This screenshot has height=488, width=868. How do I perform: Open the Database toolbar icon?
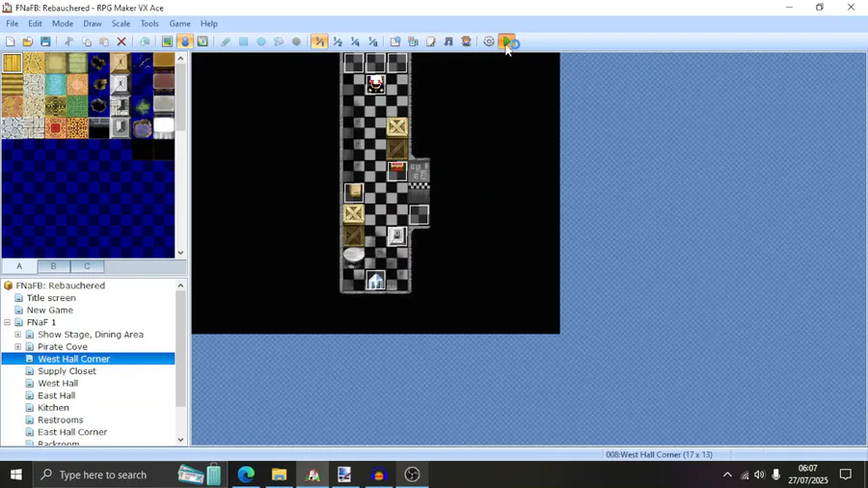(x=395, y=41)
